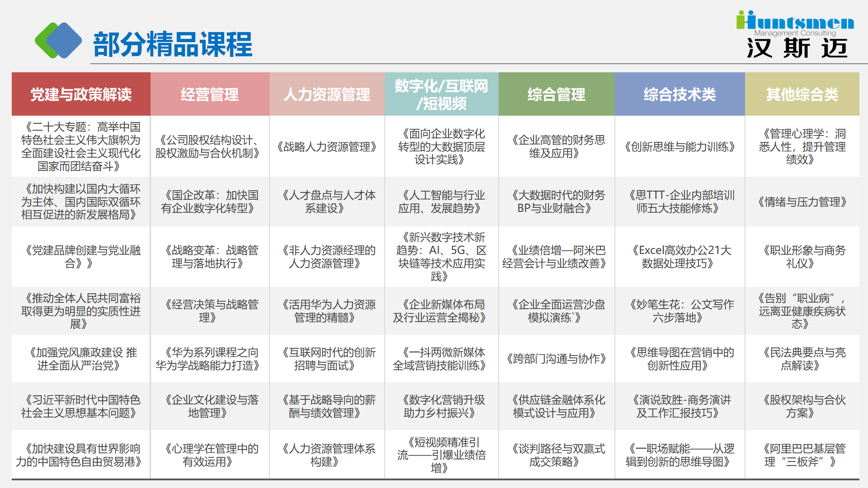Click the 企业新媒体布局及行业运营全揭秘 cell

click(x=442, y=311)
